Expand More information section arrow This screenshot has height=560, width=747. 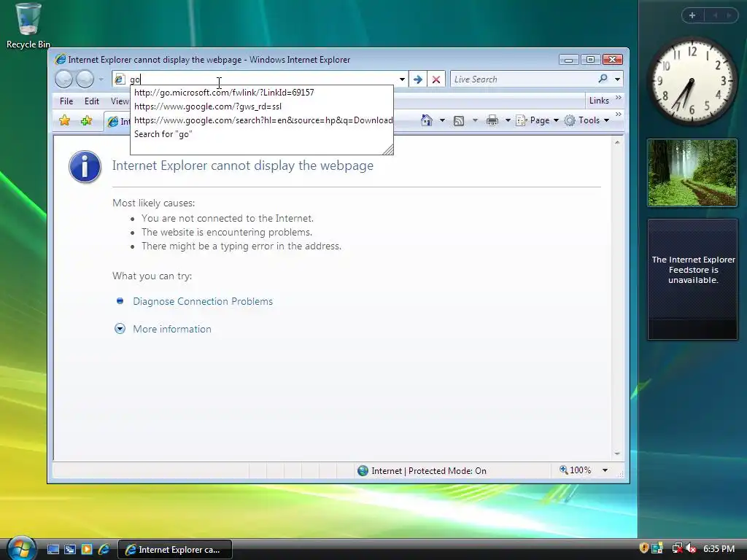120,329
